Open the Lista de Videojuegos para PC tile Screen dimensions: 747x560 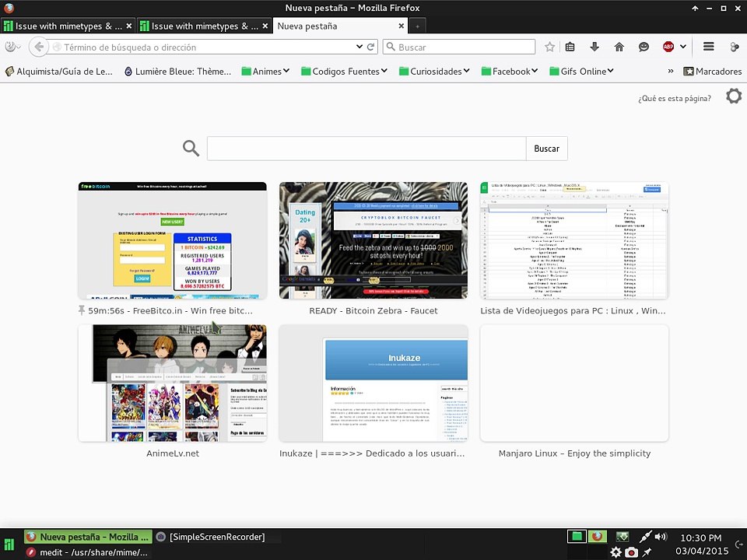tap(574, 240)
